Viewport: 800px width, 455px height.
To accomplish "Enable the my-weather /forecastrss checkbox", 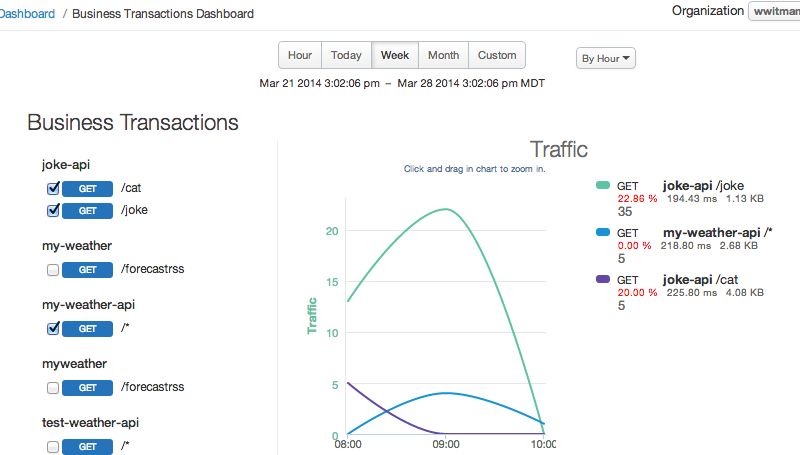I will coord(52,270).
